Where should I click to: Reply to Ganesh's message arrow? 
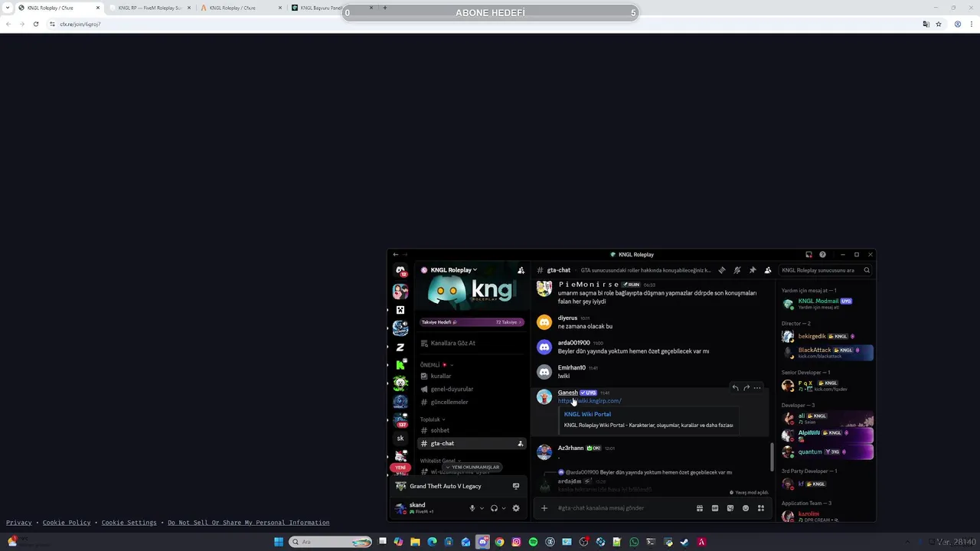[x=735, y=388]
